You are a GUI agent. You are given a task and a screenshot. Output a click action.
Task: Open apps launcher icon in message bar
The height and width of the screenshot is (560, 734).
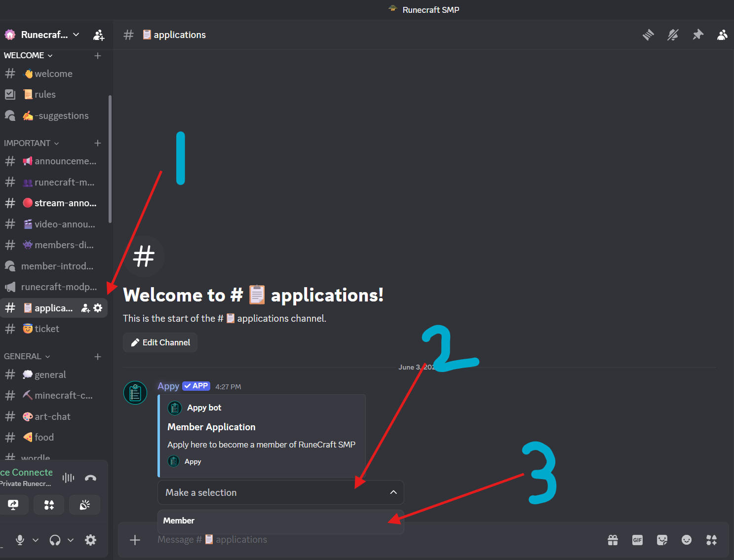711,540
